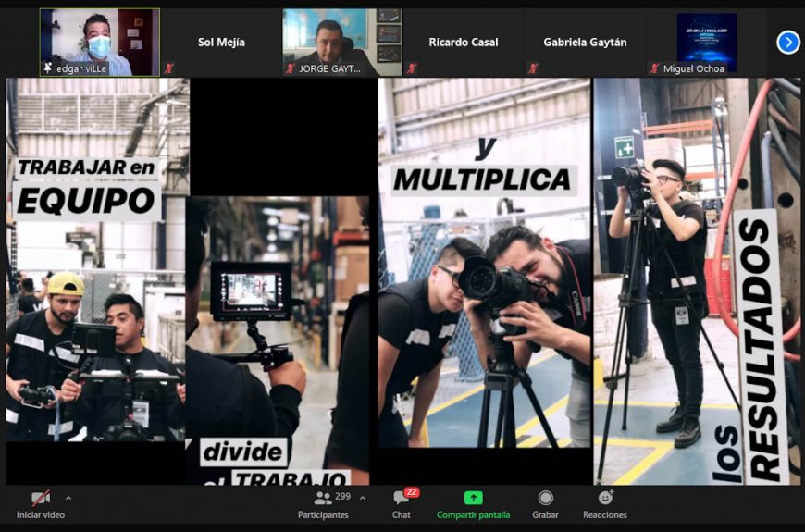Image resolution: width=805 pixels, height=532 pixels.
Task: Click the muted mic icon on Ricardo Casal's tile
Action: click(412, 68)
